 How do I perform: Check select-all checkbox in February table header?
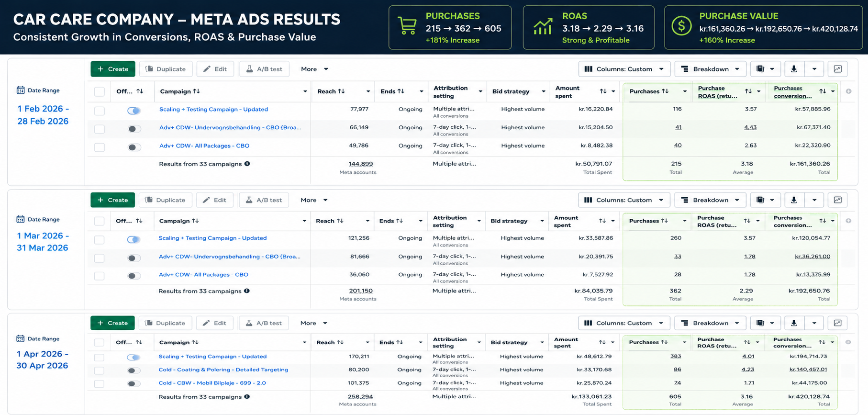point(100,91)
